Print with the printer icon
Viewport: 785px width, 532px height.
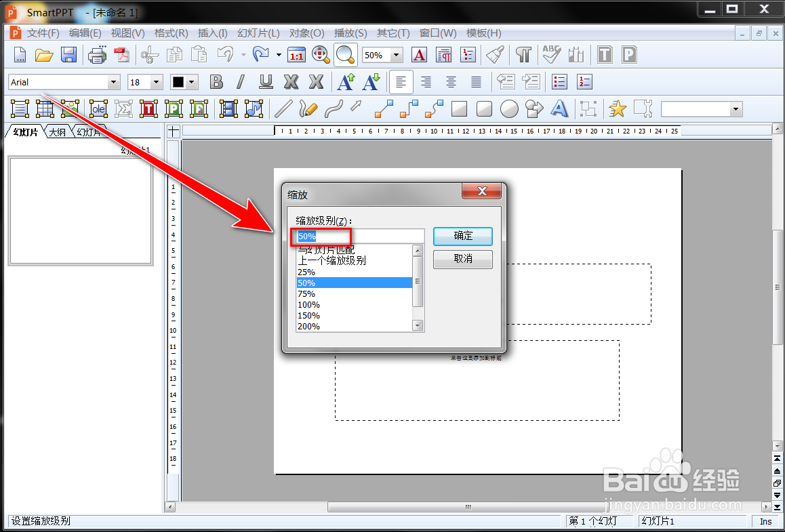(x=97, y=54)
